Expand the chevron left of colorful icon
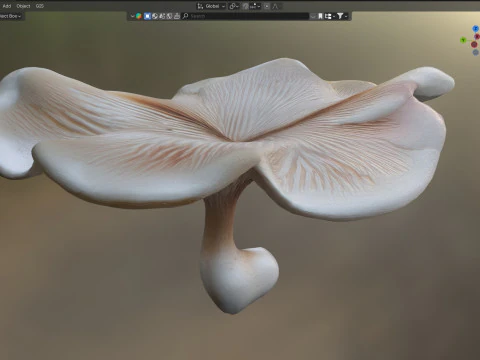The height and width of the screenshot is (360, 480). pos(132,16)
